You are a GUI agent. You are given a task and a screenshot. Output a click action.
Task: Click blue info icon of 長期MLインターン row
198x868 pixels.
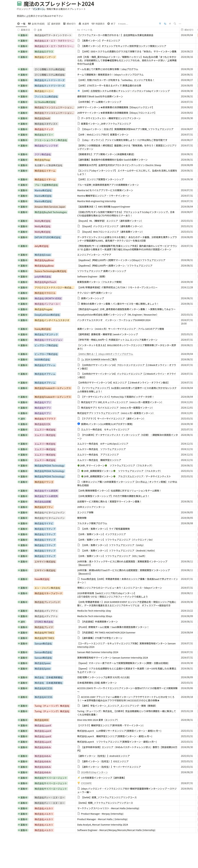[x=79, y=424]
